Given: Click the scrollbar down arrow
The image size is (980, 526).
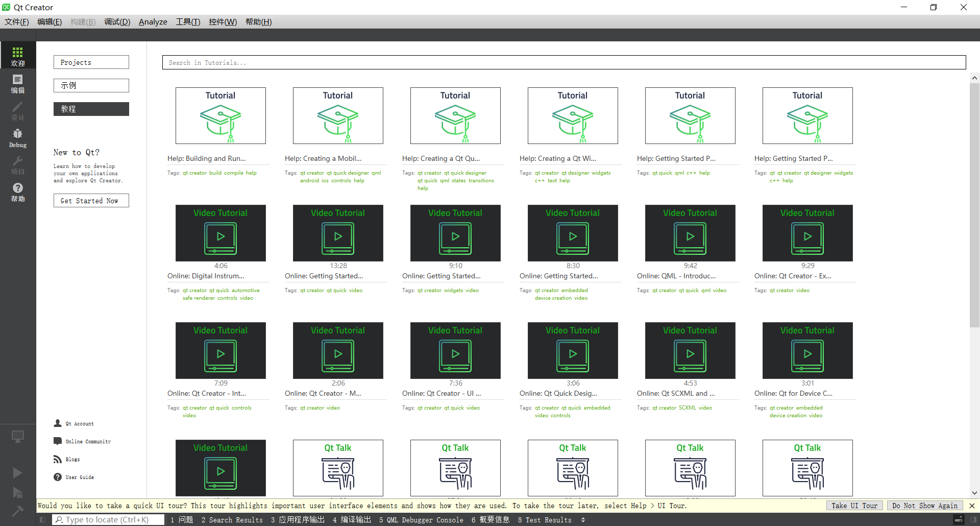Looking at the screenshot, I should point(974,493).
